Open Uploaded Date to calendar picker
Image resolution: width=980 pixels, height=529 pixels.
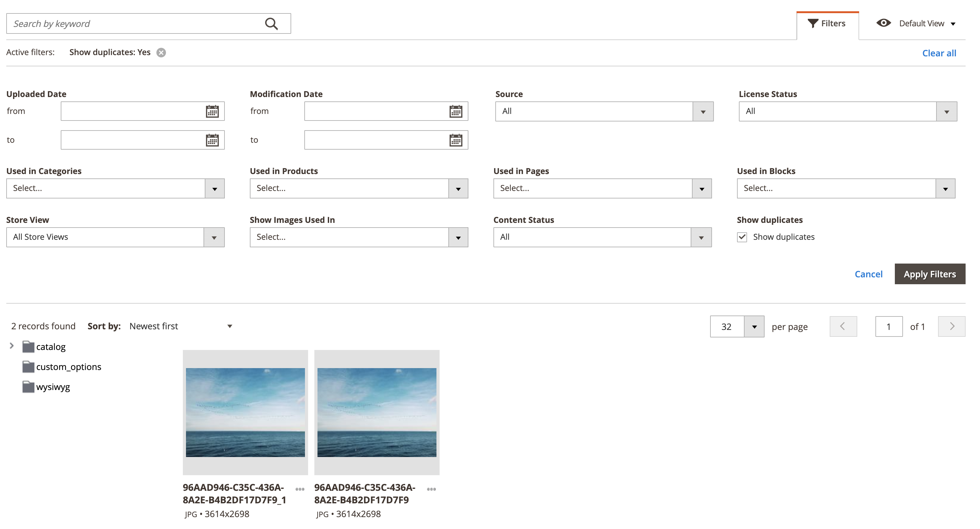[x=212, y=140]
